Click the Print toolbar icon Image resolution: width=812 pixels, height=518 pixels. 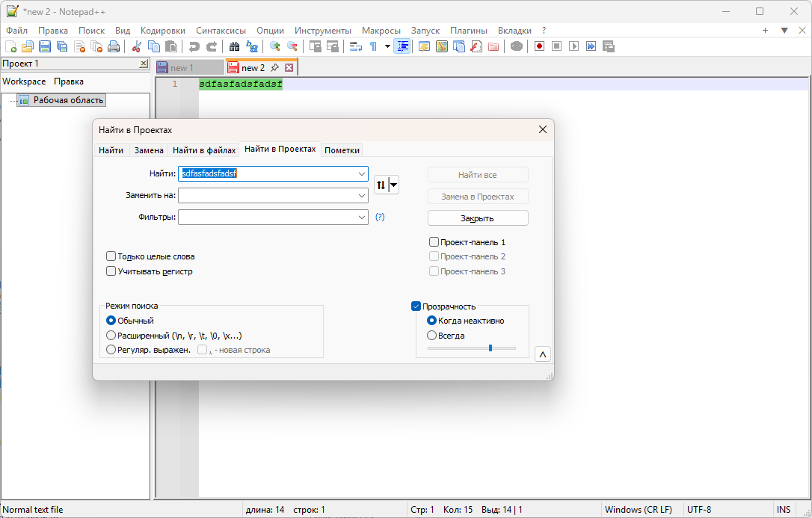tap(114, 46)
